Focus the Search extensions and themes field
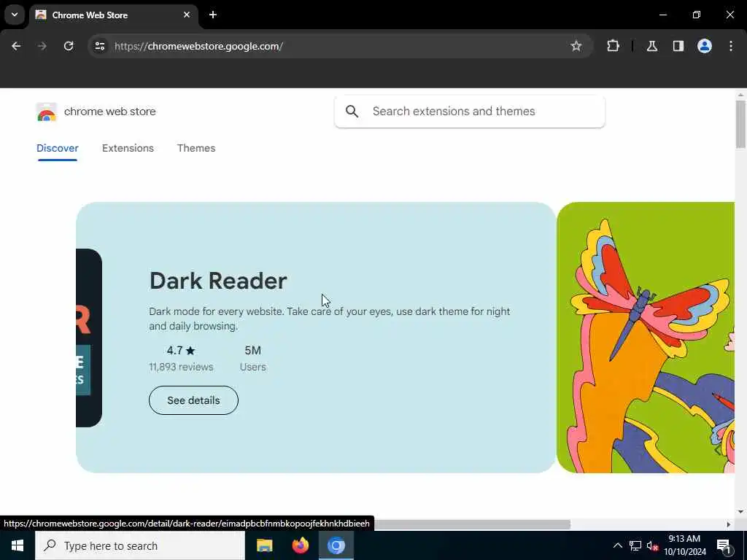Screen dimensions: 747x560 [x=470, y=112]
